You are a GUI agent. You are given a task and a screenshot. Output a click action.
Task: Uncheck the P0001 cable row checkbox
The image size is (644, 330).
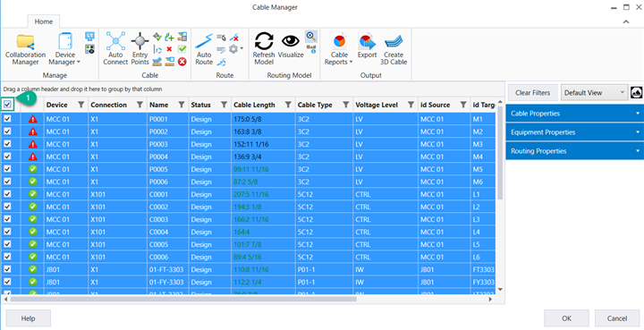(x=7, y=119)
